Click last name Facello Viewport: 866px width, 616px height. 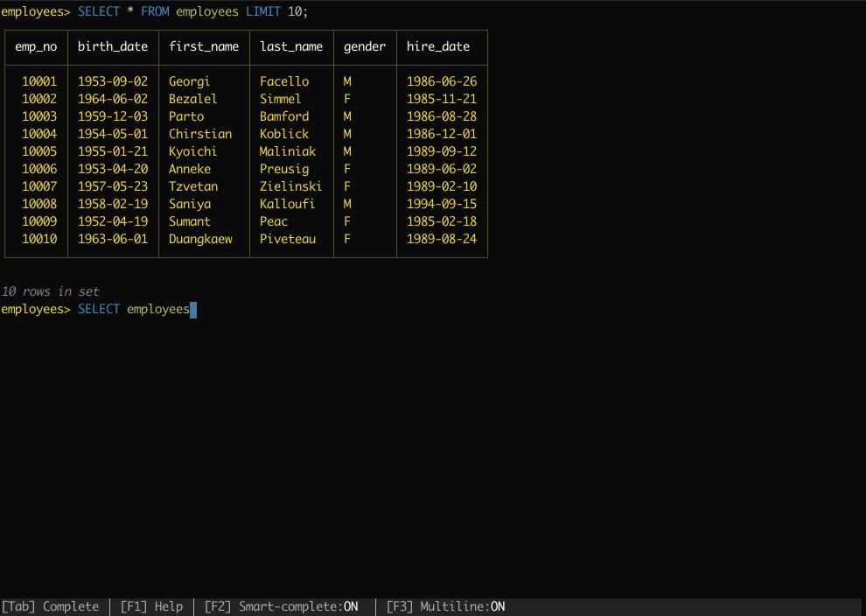(284, 81)
